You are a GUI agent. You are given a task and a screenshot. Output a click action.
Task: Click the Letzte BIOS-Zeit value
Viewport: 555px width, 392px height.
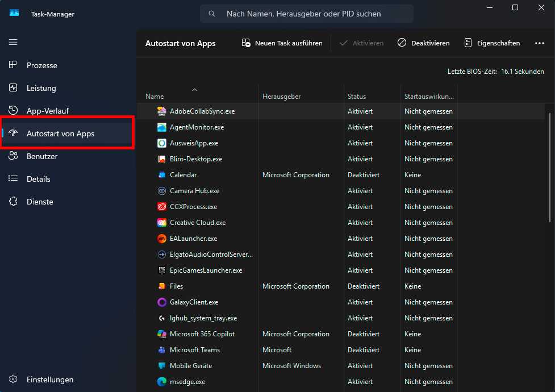523,72
